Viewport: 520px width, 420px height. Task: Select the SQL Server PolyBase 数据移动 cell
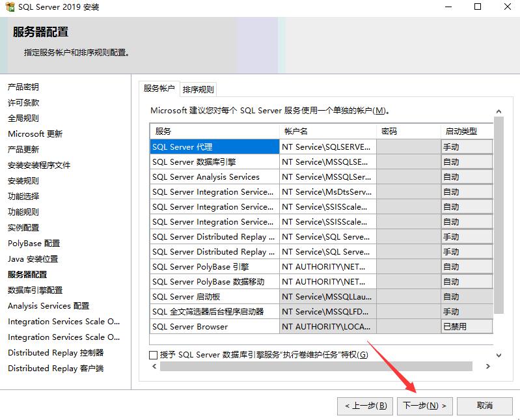tap(215, 282)
